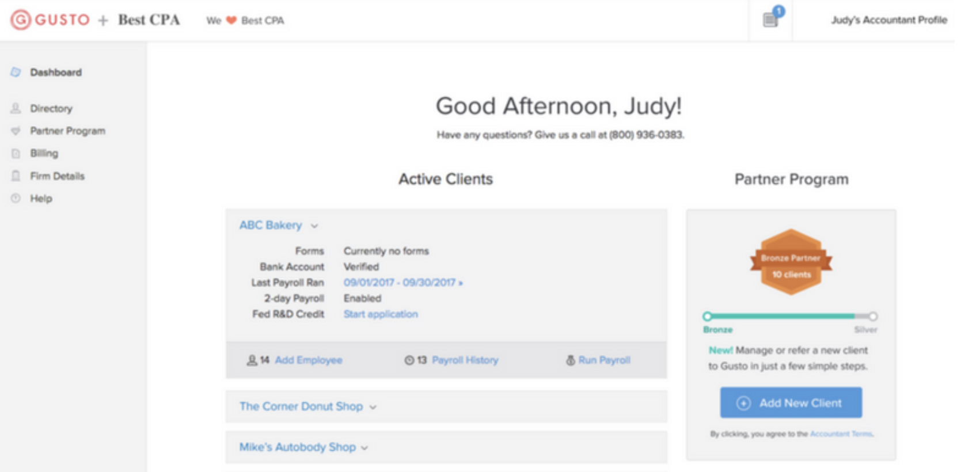Click the Currently no forms text
This screenshot has height=472, width=980.
click(386, 251)
